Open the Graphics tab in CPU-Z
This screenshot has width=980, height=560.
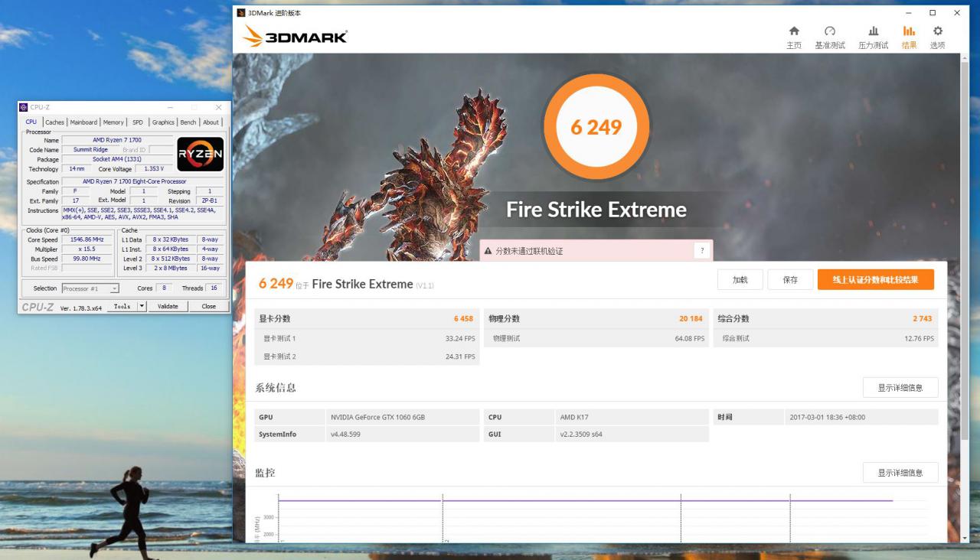coord(163,122)
